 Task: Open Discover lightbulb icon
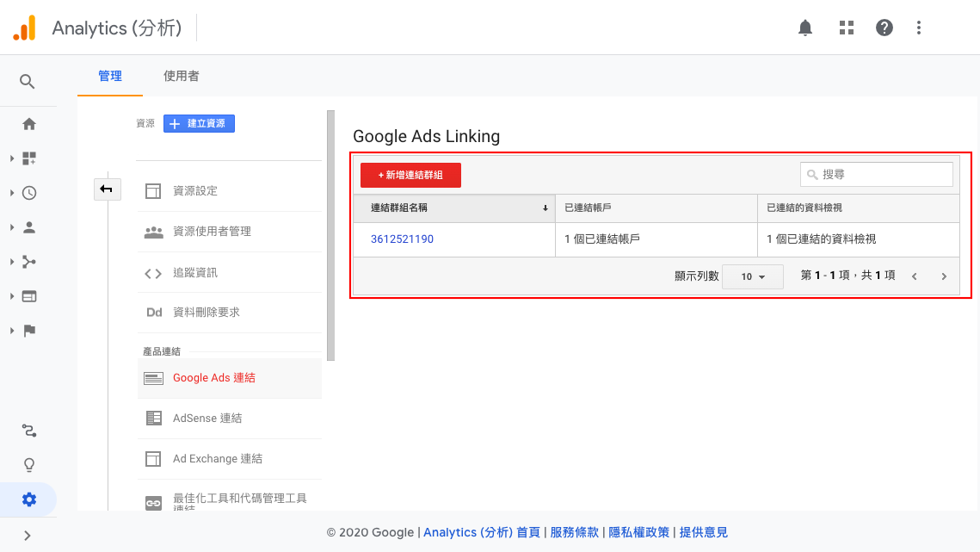tap(28, 465)
